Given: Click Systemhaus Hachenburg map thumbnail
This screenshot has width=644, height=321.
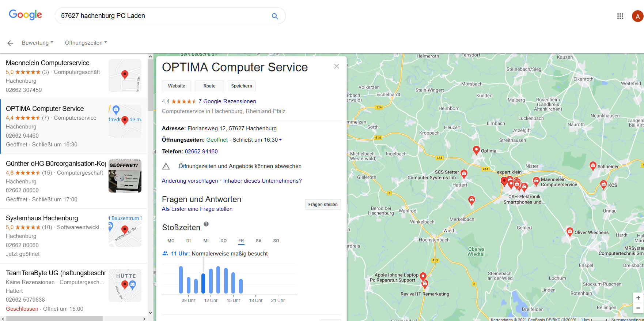Looking at the screenshot, I should pos(125,231).
